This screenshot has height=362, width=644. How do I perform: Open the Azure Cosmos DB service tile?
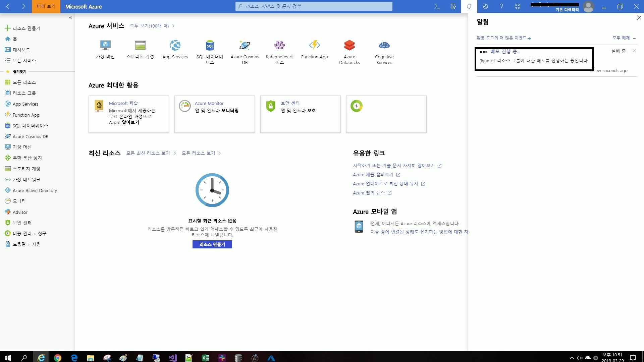click(x=245, y=45)
